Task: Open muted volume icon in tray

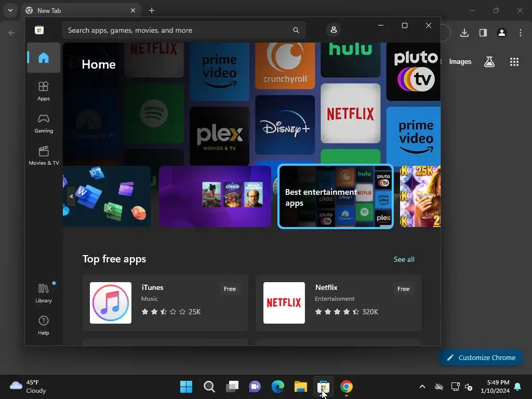Action: point(469,387)
